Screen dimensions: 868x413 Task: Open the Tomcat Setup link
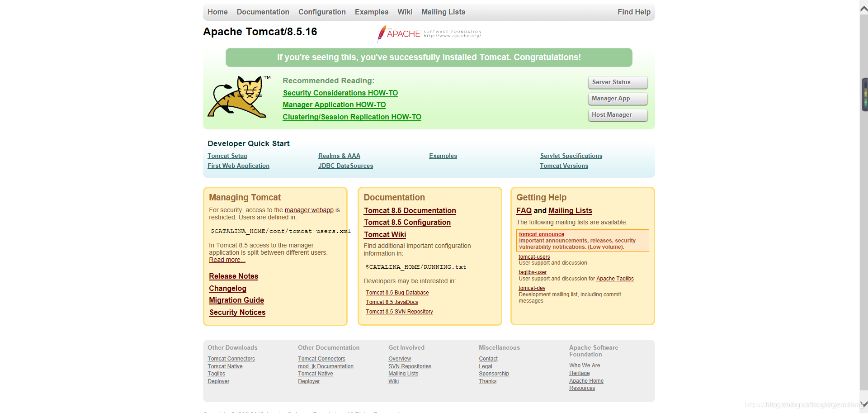(227, 156)
